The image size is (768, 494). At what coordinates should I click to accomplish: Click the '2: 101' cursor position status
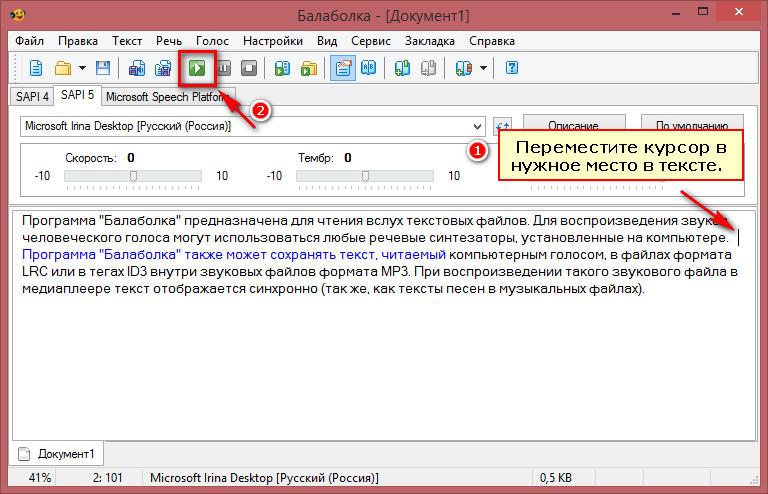(107, 478)
